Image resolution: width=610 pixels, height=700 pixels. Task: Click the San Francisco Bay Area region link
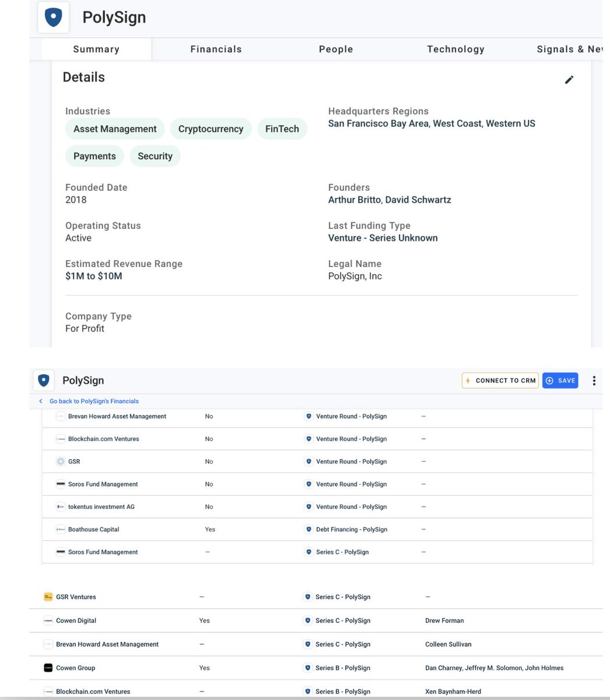coord(378,124)
